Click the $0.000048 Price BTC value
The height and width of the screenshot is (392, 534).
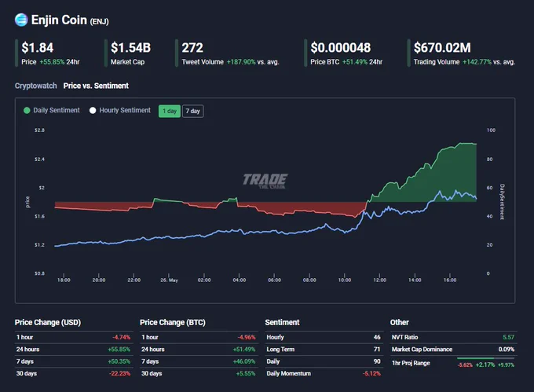341,48
